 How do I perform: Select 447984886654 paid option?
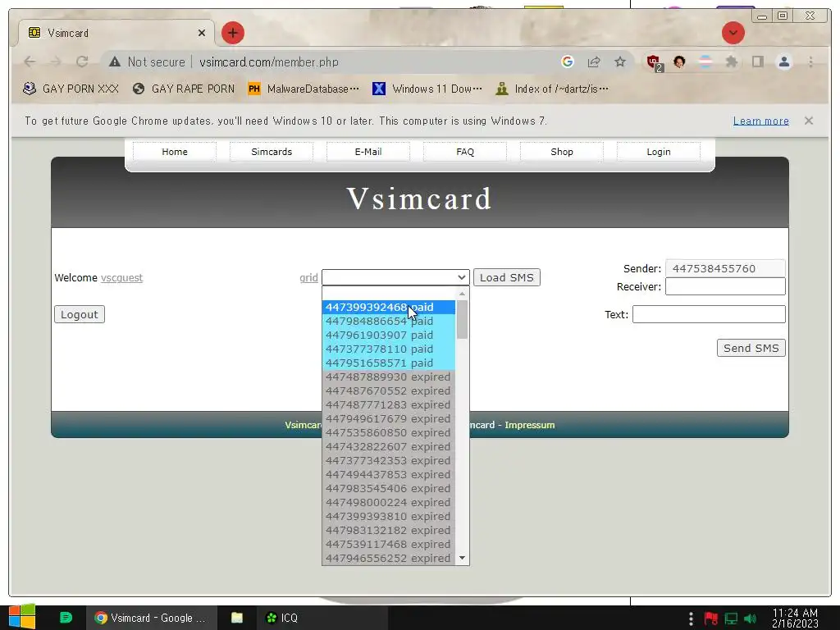(x=389, y=321)
